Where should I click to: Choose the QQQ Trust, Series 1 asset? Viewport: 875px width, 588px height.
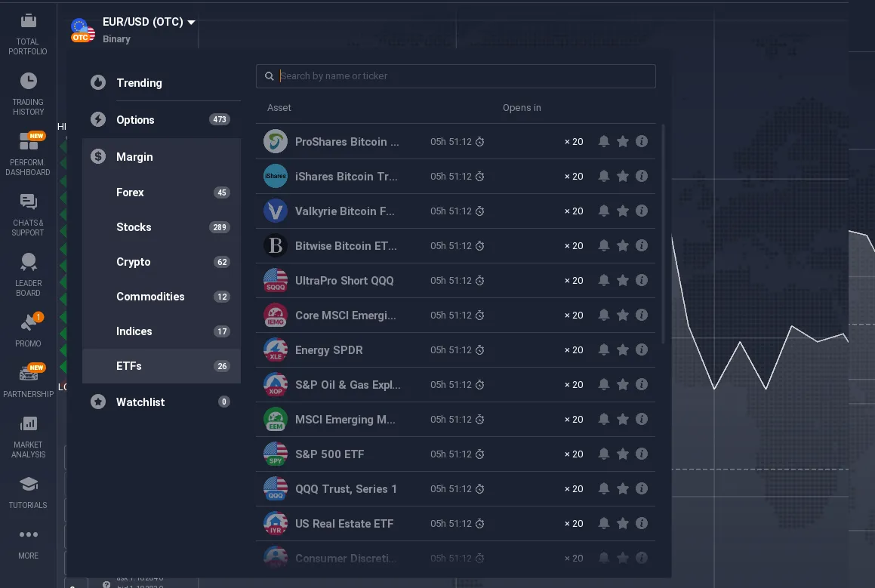point(346,488)
